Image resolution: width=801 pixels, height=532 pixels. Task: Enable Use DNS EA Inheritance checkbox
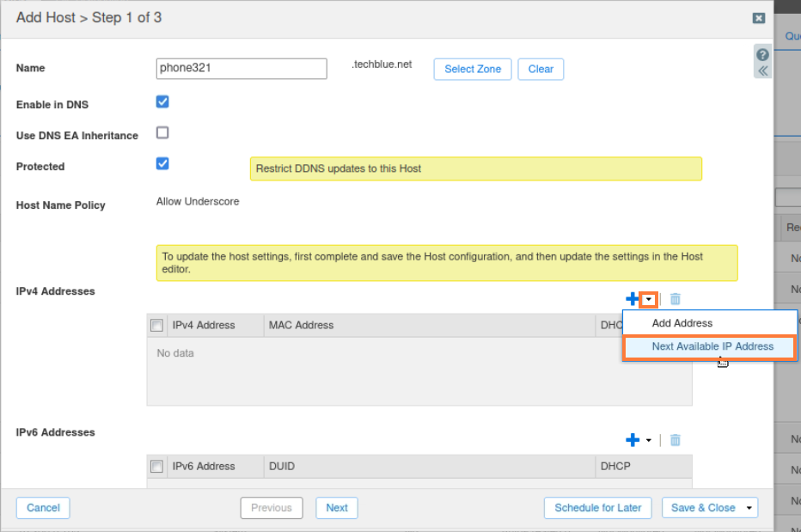coord(162,132)
